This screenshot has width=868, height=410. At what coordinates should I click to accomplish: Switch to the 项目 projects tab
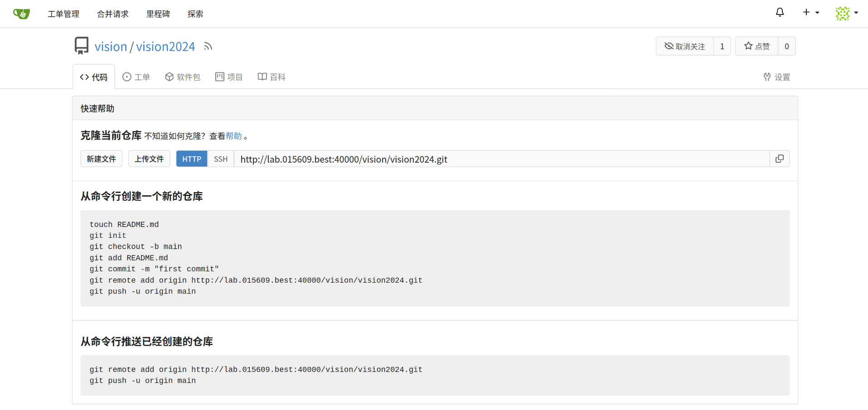(x=229, y=77)
